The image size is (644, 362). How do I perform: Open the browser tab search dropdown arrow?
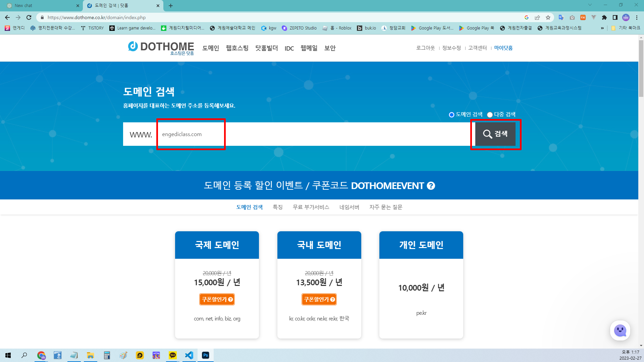(x=590, y=5)
